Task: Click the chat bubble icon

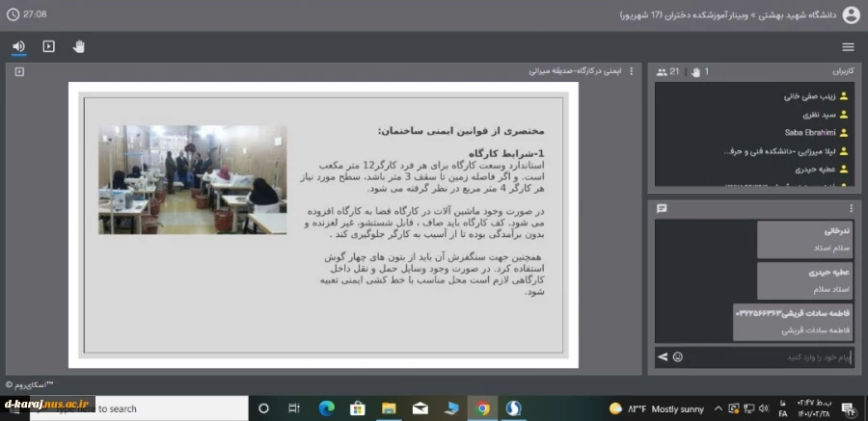Action: tap(662, 208)
